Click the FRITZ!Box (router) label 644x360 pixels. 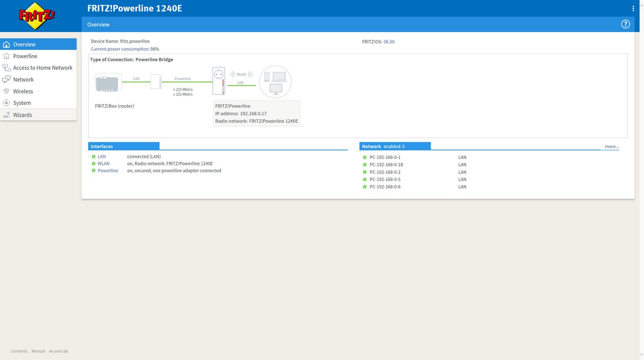point(115,106)
